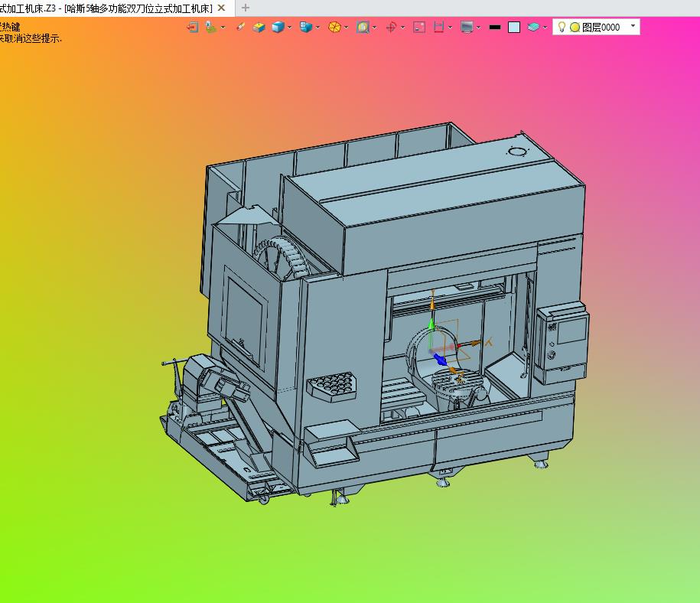Expand the zoom view dropdown arrow
The width and height of the screenshot is (700, 603).
[x=375, y=28]
